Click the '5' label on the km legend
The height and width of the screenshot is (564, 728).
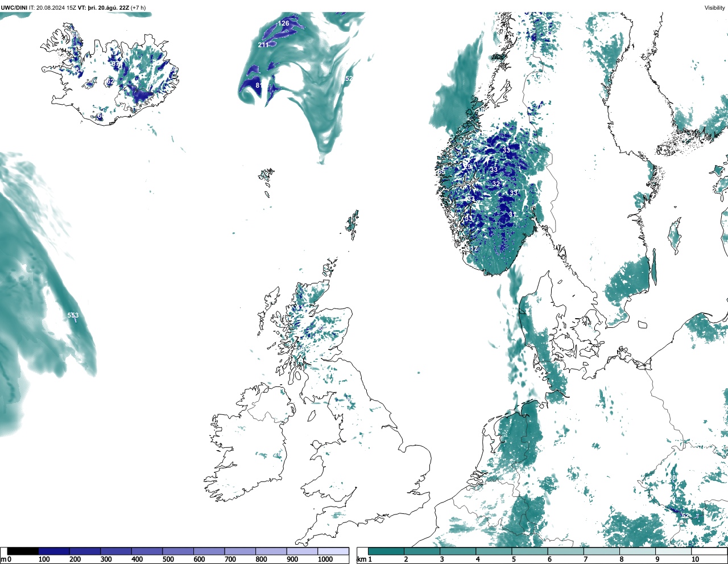click(x=514, y=559)
